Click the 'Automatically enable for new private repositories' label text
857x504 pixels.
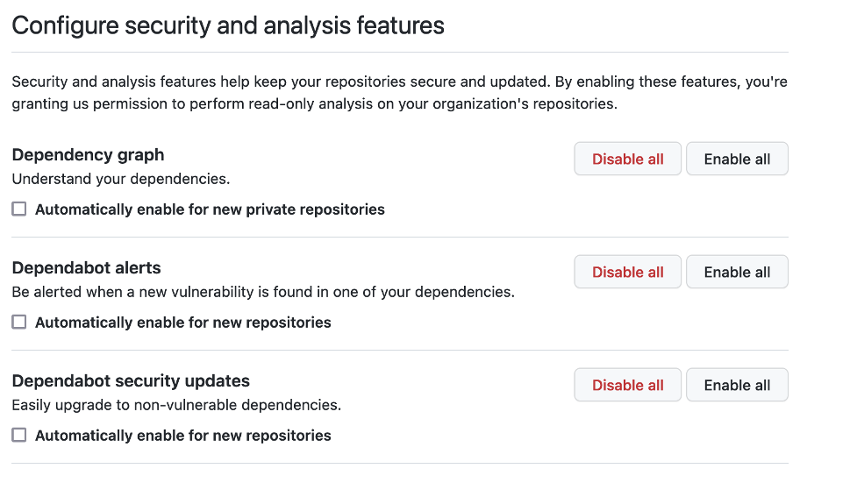(x=210, y=209)
